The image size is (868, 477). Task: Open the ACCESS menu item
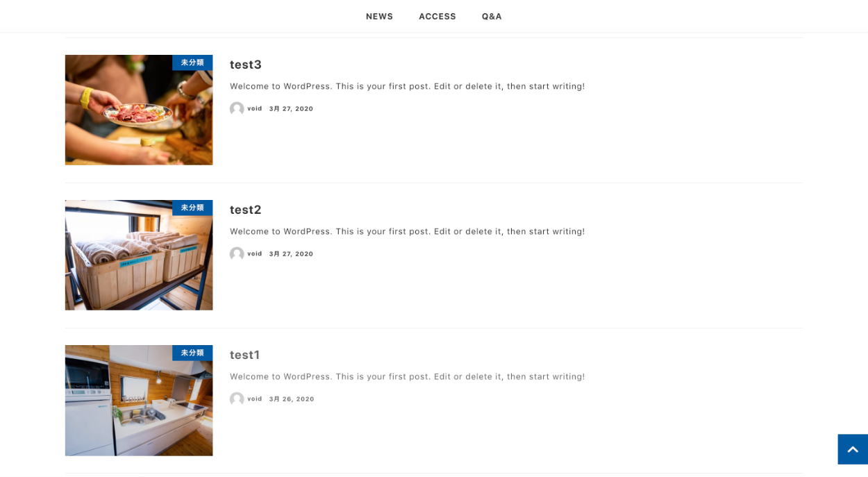tap(437, 17)
